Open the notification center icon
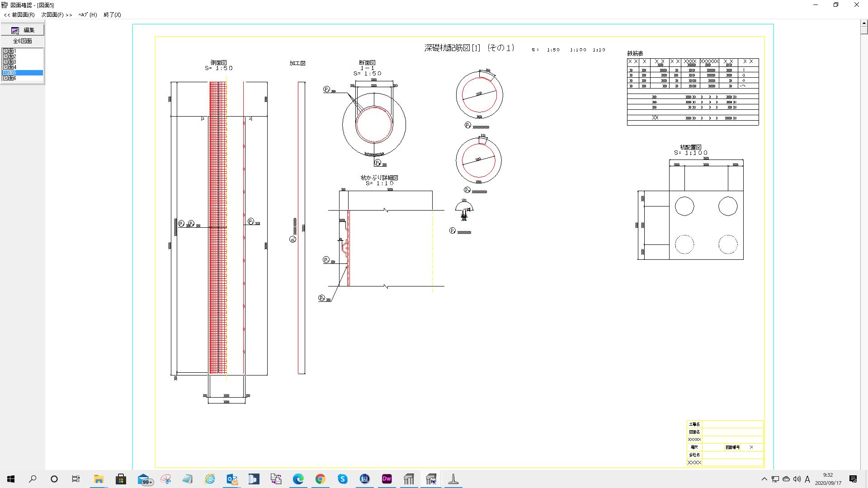Image resolution: width=868 pixels, height=488 pixels. 853,479
